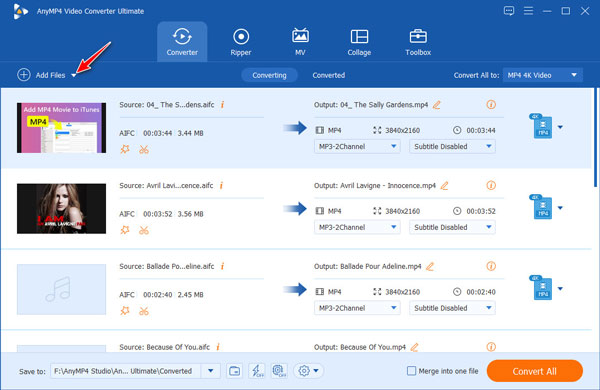Screen dimensions: 600x390
Task: Edit effects for 04_ The S...dens.aifc
Action: [125, 149]
